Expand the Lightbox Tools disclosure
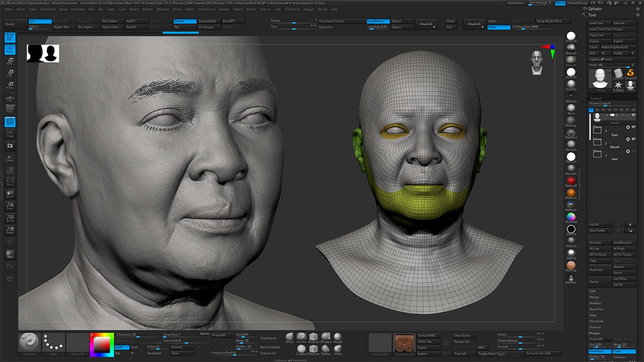This screenshot has height=362, width=644. point(603,59)
